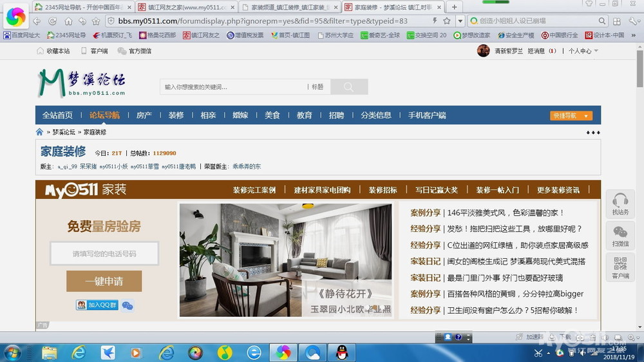Viewport: 644px width, 362px height.
Task: Open the 标题 search type selector
Action: [x=317, y=87]
